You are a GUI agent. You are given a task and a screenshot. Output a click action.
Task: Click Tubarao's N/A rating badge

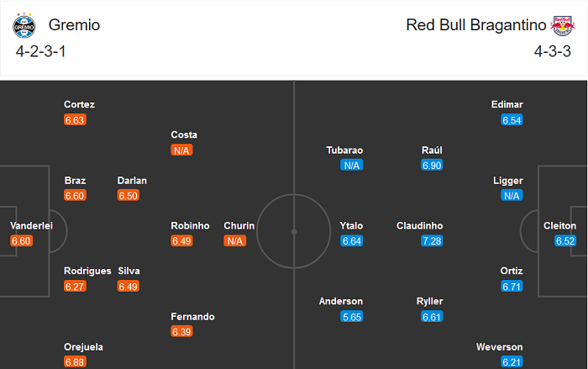click(351, 166)
